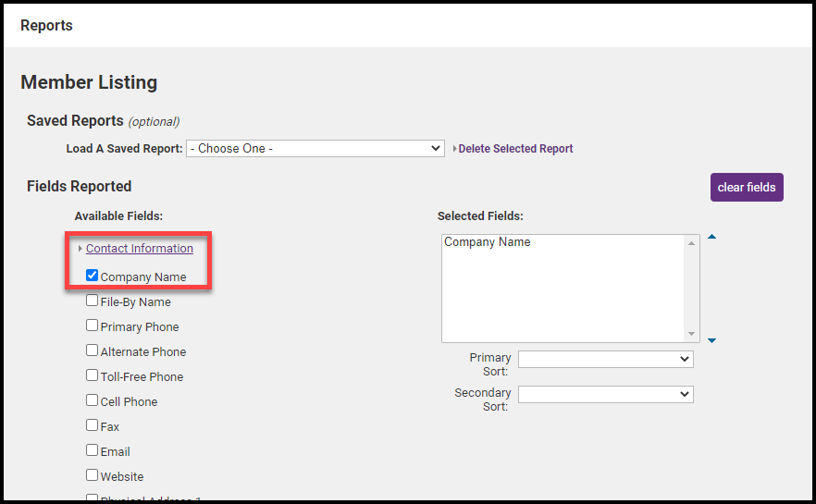Click the triangle beside Contact Information
Screen dimensions: 816x504
click(80, 249)
